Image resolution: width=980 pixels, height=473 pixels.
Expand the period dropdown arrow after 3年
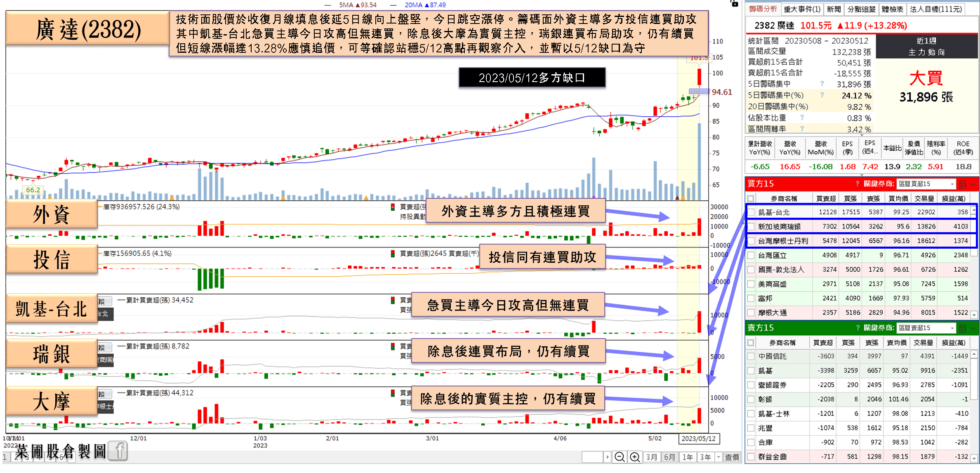719,457
